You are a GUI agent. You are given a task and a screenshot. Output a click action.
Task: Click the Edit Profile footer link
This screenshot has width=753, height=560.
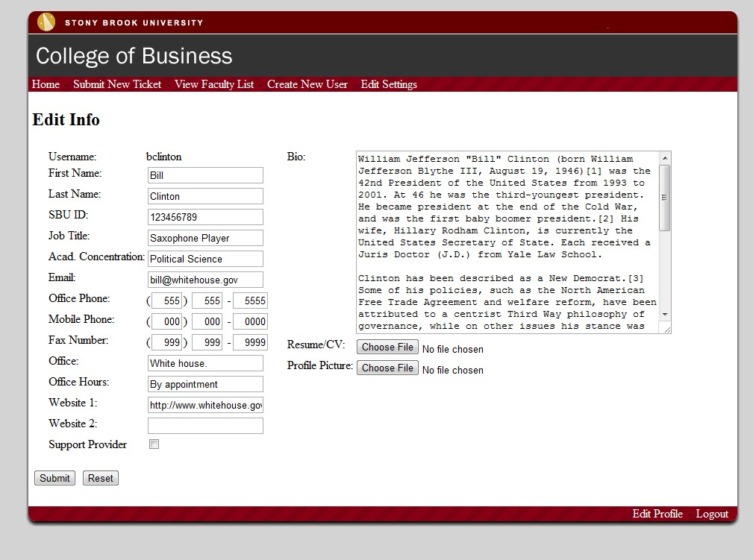pyautogui.click(x=657, y=514)
